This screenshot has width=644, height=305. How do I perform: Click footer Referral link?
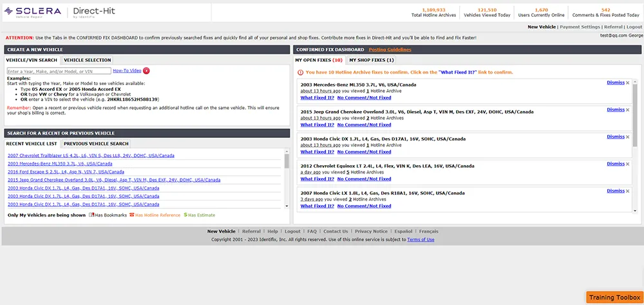(251, 231)
